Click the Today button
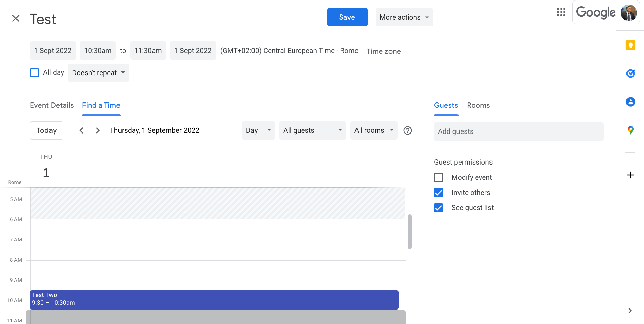The image size is (644, 324). 46,130
